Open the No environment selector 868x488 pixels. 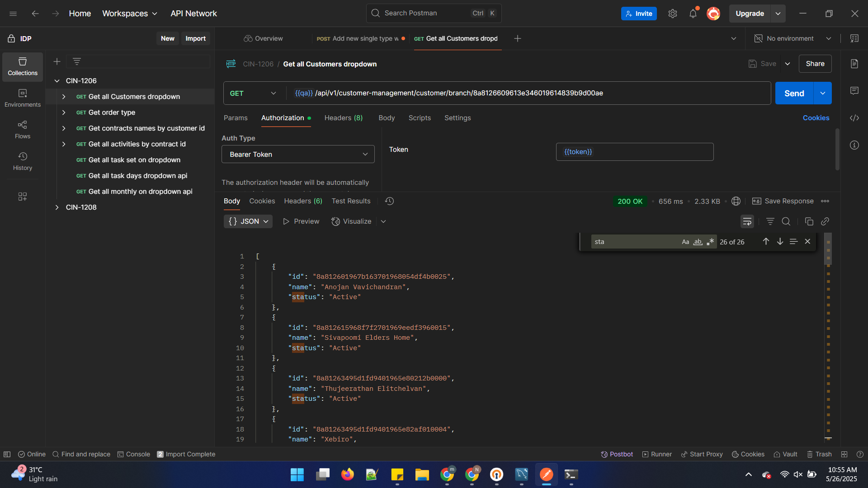click(x=793, y=38)
